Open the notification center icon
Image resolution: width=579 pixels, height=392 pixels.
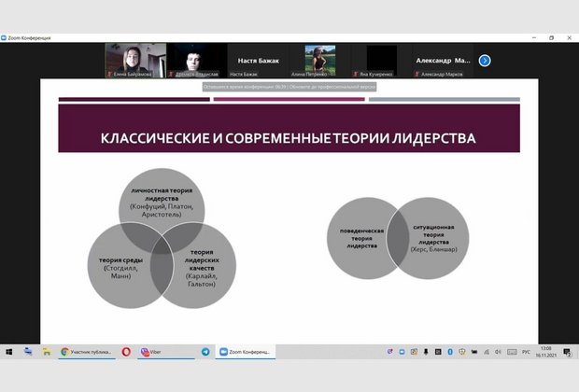(567, 352)
